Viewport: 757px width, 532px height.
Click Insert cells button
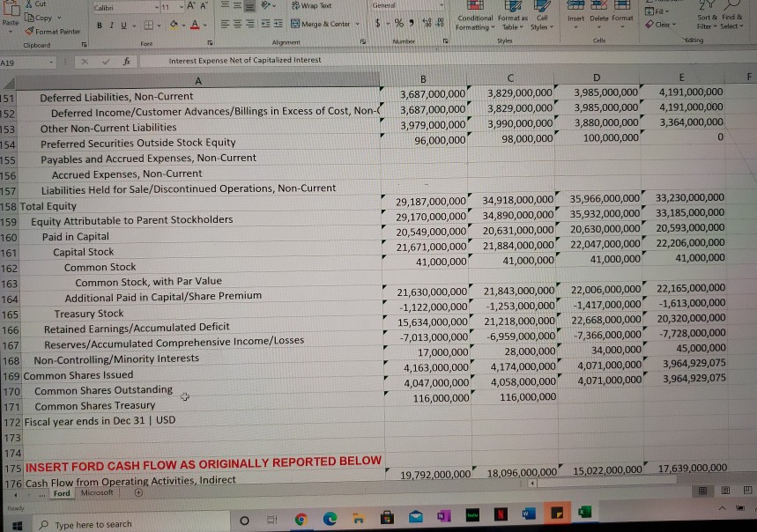[575, 14]
